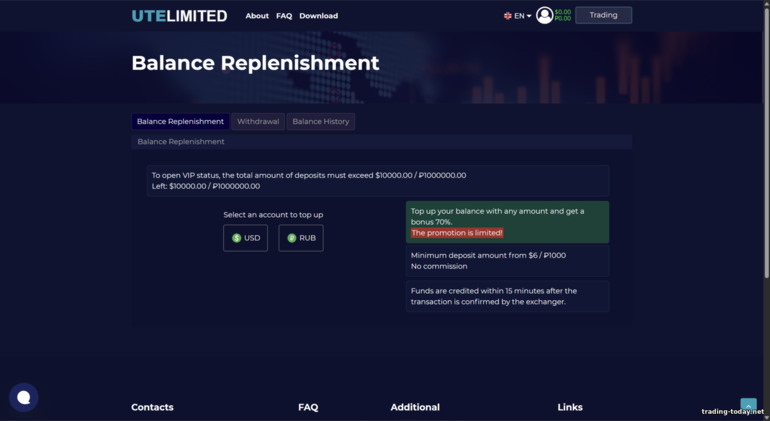Switch to the Withdrawal tab
770x421 pixels.
point(258,122)
